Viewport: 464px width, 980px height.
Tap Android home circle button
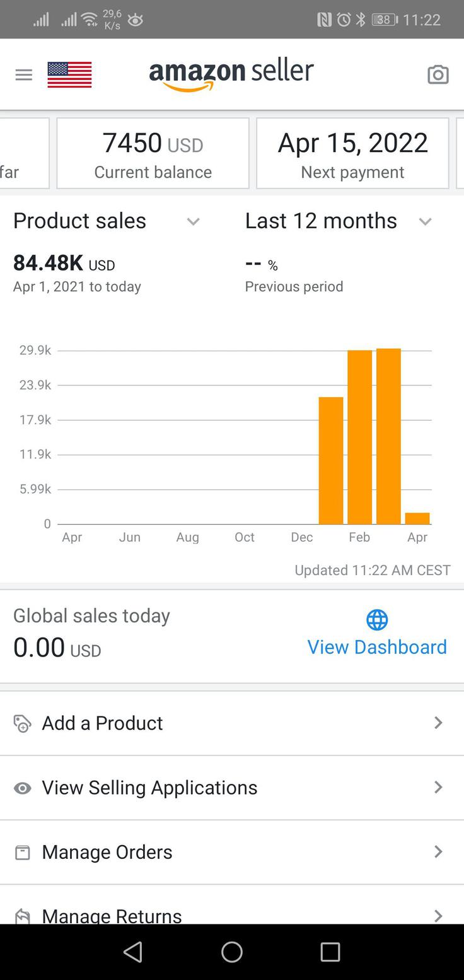(232, 952)
